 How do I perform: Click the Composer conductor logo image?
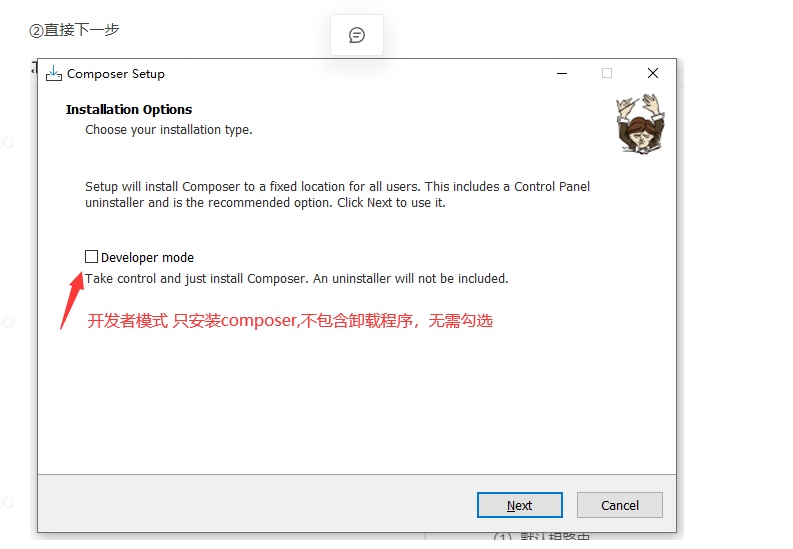pos(640,123)
